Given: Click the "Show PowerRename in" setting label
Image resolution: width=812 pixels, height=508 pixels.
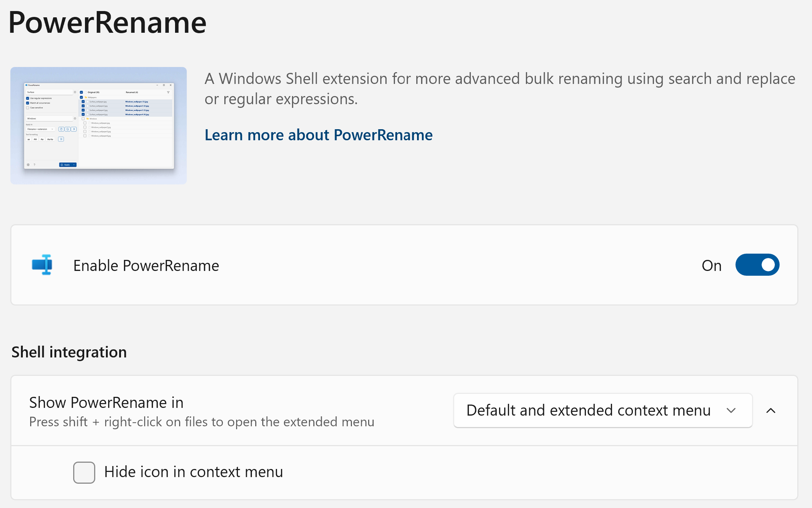Looking at the screenshot, I should [106, 402].
